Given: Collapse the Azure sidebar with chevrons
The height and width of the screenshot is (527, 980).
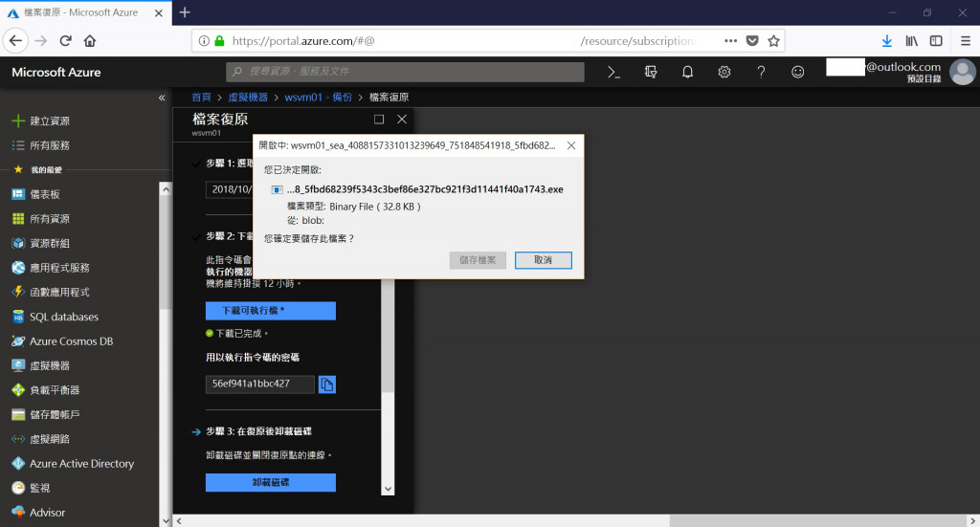Looking at the screenshot, I should [162, 98].
